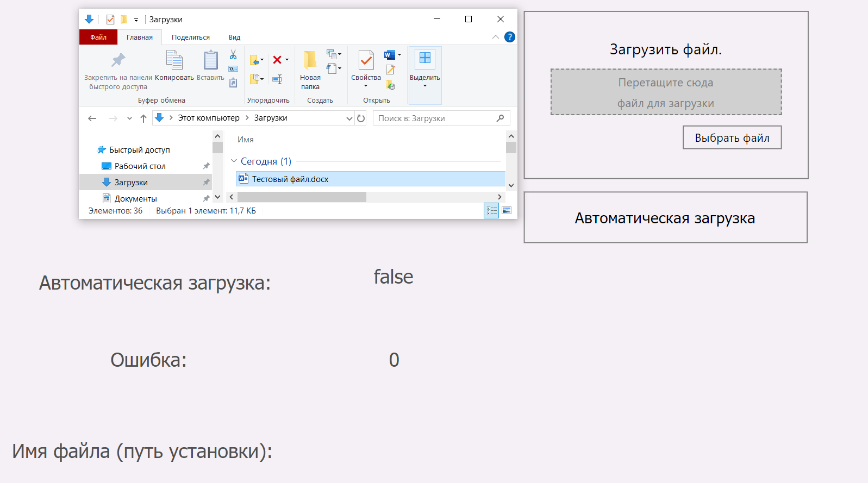Screen dimensions: 868x483
Task: Delete file with the red X icon
Action: (x=277, y=60)
